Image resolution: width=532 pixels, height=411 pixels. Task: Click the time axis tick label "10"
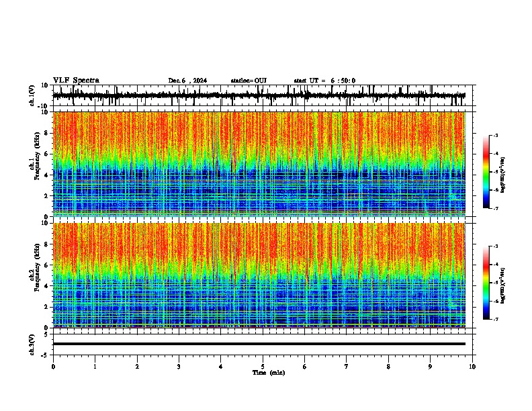[x=472, y=367]
